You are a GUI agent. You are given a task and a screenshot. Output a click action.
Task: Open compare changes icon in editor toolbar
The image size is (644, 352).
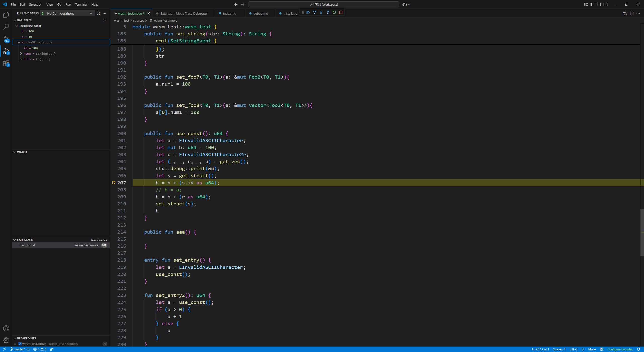[625, 13]
